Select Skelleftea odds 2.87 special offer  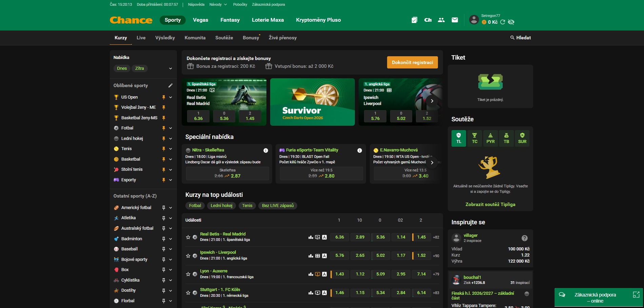click(227, 173)
